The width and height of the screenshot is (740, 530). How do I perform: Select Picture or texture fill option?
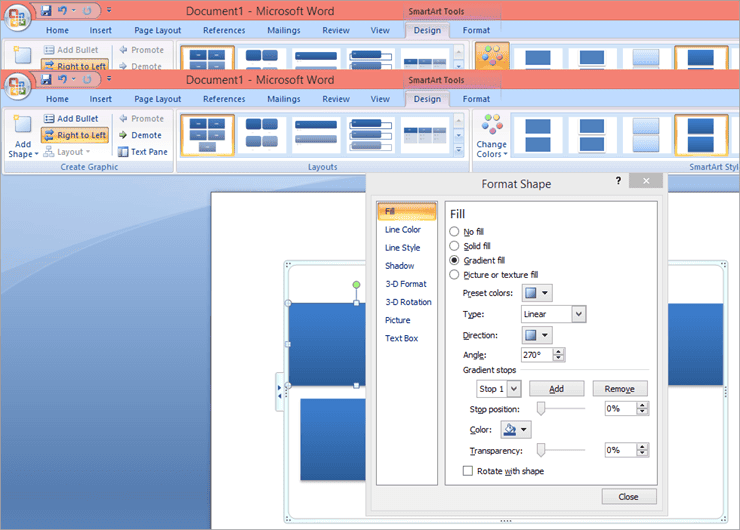click(454, 275)
